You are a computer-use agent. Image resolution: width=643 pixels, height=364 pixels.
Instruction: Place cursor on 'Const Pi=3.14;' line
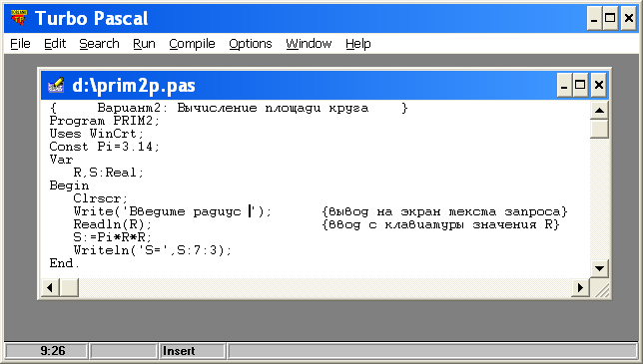pos(104,147)
